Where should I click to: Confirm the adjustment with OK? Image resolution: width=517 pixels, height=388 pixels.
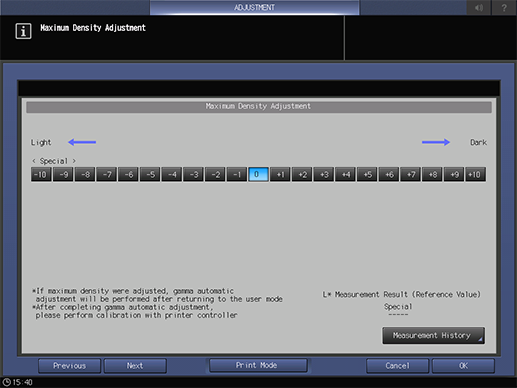pos(463,366)
